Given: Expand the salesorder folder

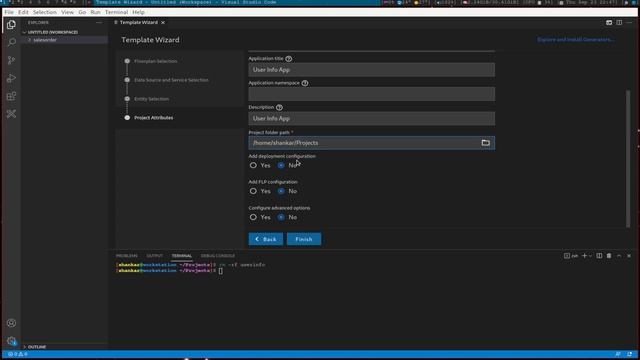Looking at the screenshot, I should (x=45, y=40).
